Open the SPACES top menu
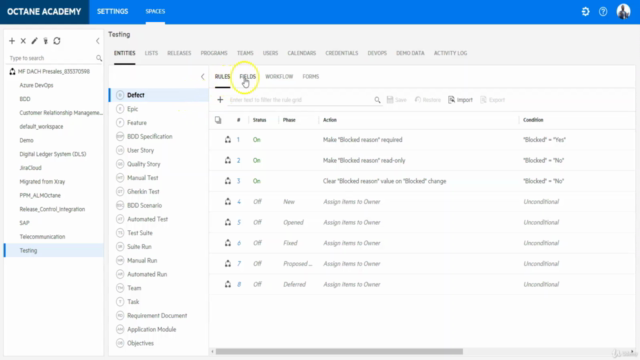640x360 pixels. [155, 11]
